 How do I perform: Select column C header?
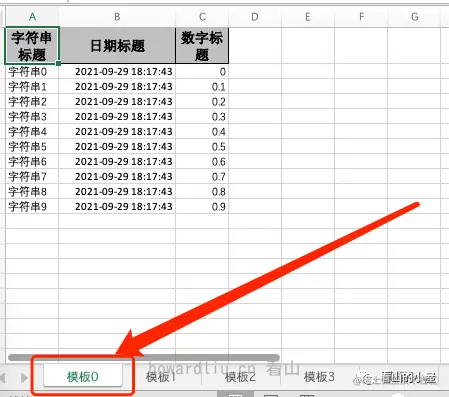click(x=202, y=17)
